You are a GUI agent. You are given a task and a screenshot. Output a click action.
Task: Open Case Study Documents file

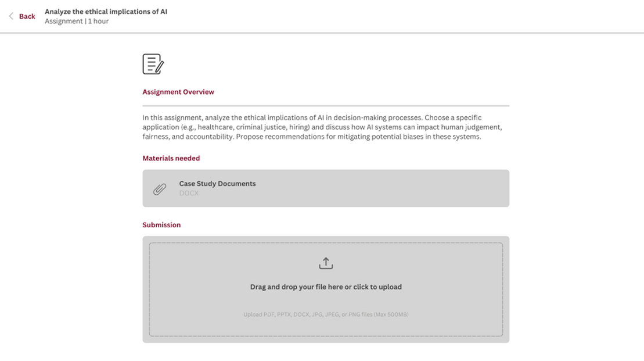point(217,184)
